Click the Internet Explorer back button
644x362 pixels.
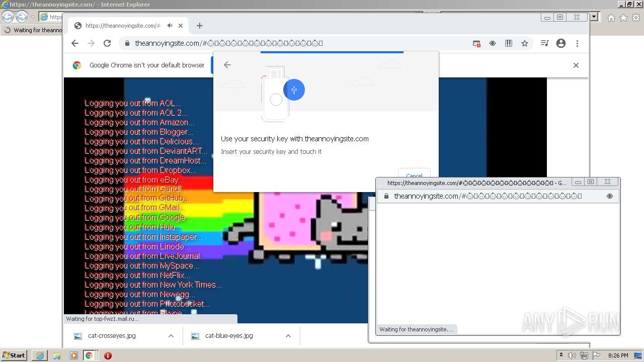tap(8, 17)
